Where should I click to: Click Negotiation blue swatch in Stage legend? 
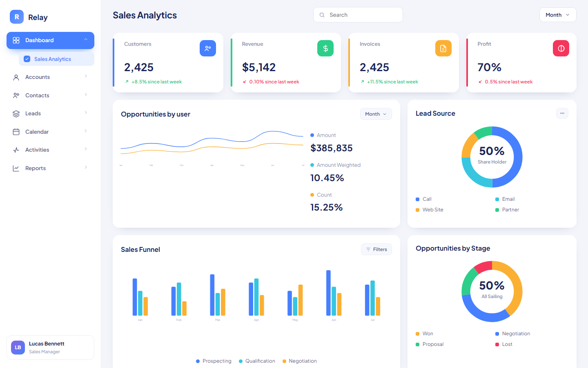(497, 334)
